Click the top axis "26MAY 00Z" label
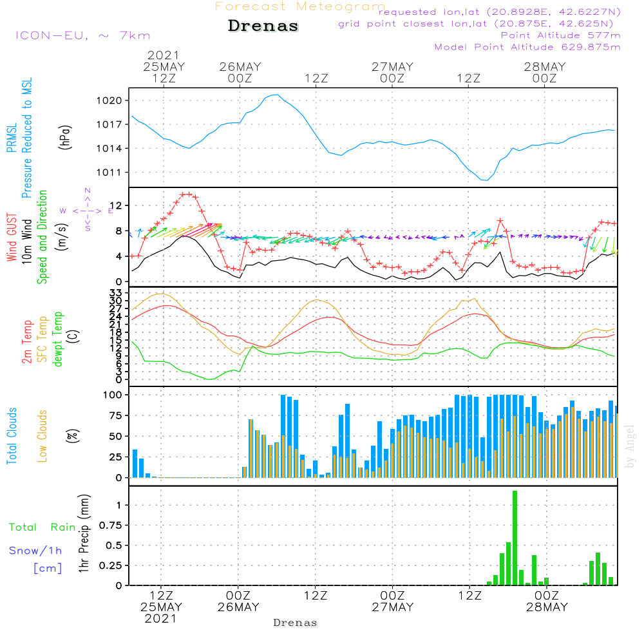The width and height of the screenshot is (644, 644). point(240,72)
